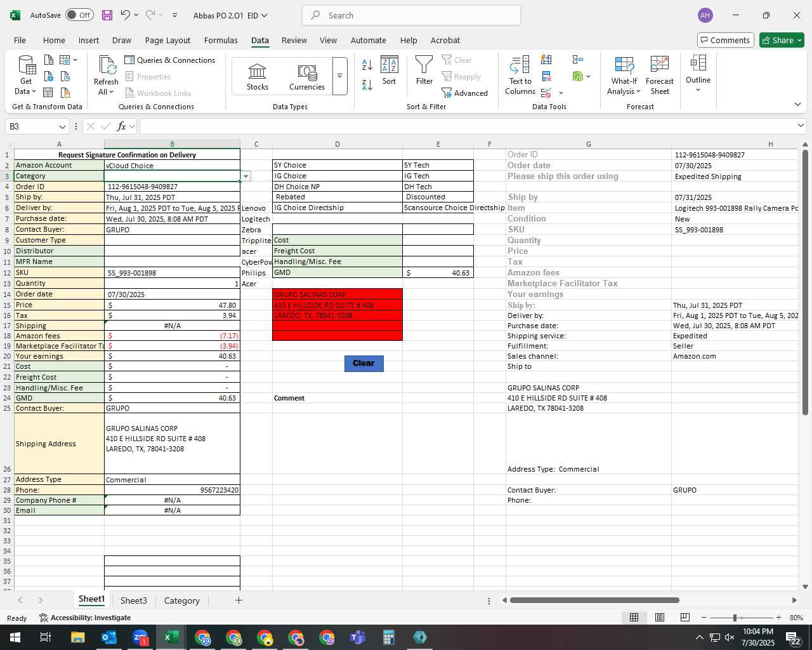The image size is (812, 650).
Task: Open the Forecast Sheet tool
Action: coord(660,75)
